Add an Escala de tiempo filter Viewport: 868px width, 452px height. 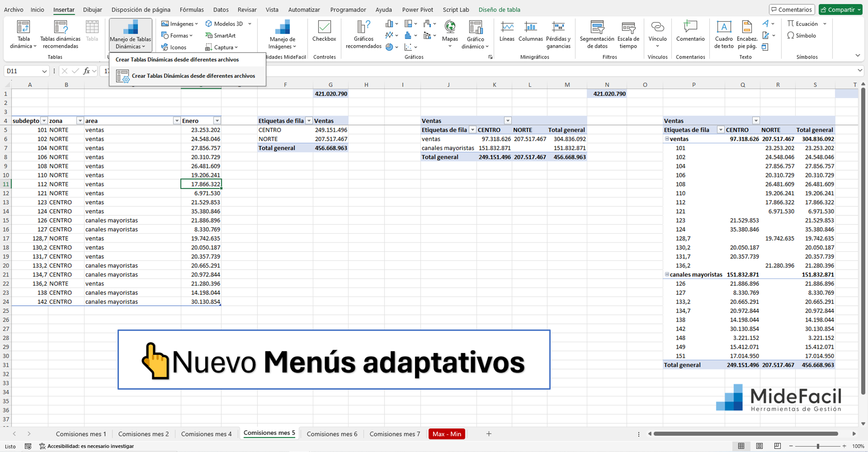click(x=628, y=34)
